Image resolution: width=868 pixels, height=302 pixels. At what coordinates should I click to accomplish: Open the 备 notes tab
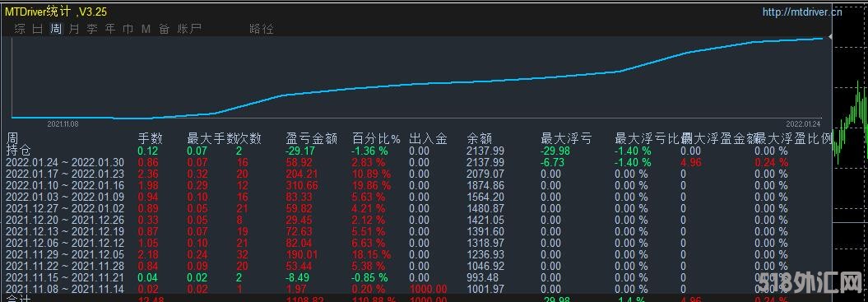click(164, 29)
